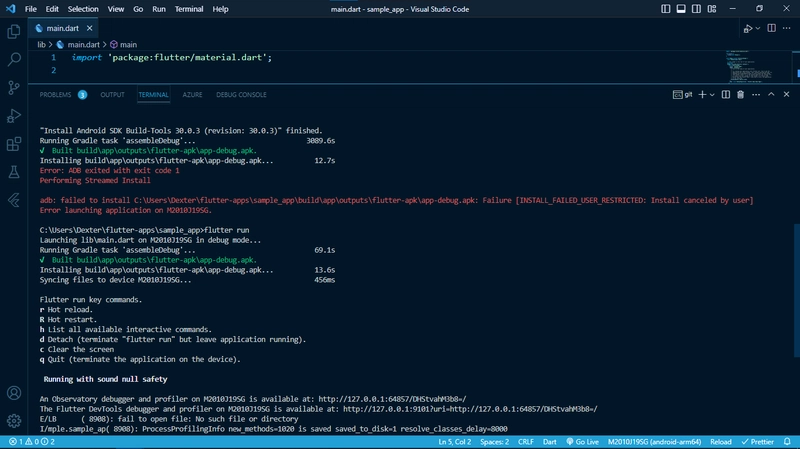Open terminal panel More Actions ellipsis
800x449 pixels.
click(x=756, y=94)
